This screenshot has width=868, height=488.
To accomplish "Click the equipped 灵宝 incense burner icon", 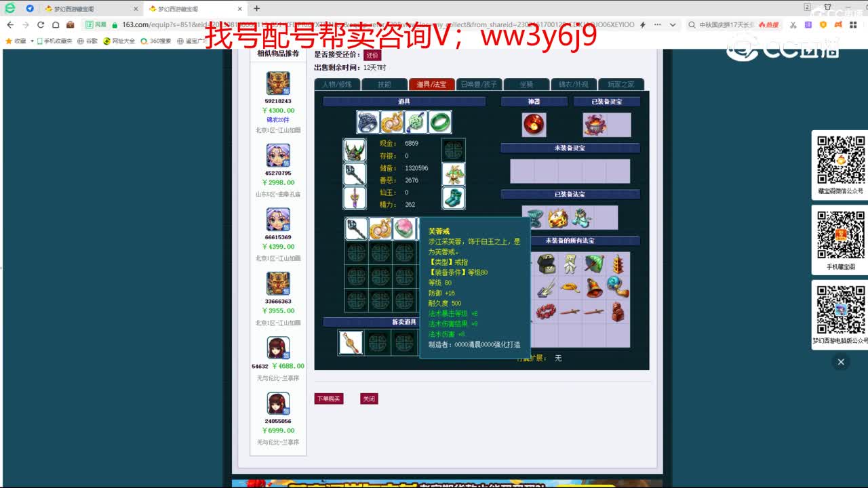I will 595,125.
